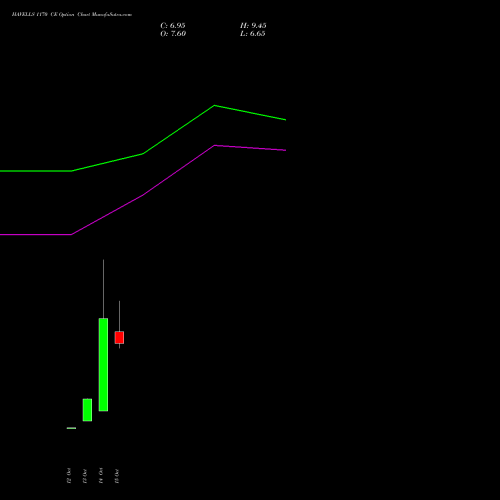Select the flat doji candle at chart start
The image size is (500, 500).
point(71,428)
